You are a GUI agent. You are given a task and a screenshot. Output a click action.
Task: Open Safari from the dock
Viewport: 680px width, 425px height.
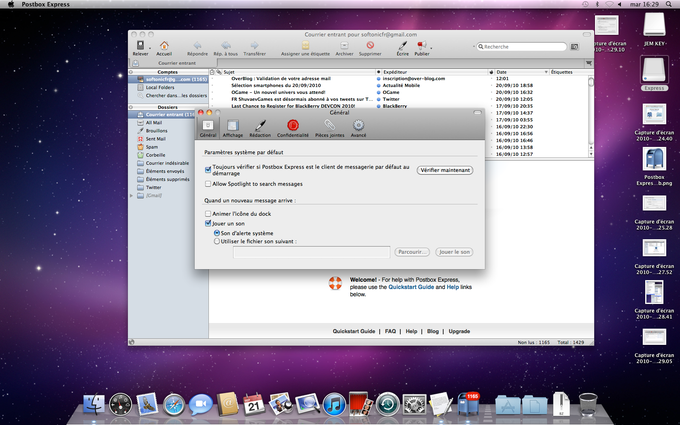click(x=174, y=405)
